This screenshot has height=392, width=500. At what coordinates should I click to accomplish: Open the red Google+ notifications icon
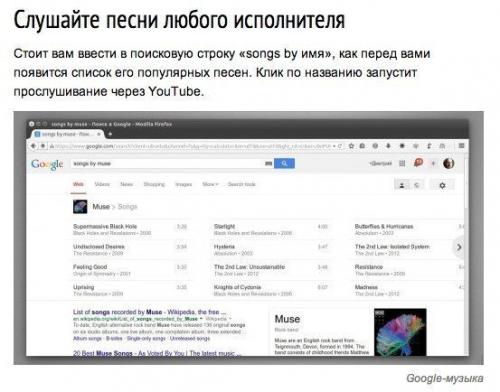(x=418, y=163)
